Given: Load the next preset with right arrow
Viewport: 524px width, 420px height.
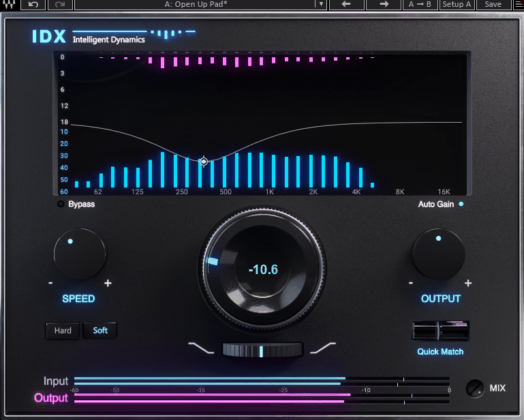Looking at the screenshot, I should coord(384,4).
